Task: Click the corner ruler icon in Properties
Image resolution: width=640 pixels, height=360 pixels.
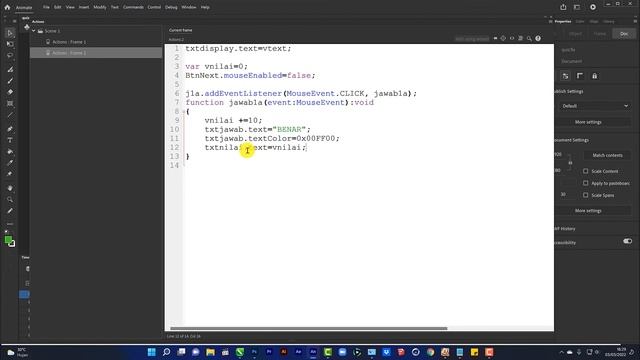Action: [x=580, y=76]
